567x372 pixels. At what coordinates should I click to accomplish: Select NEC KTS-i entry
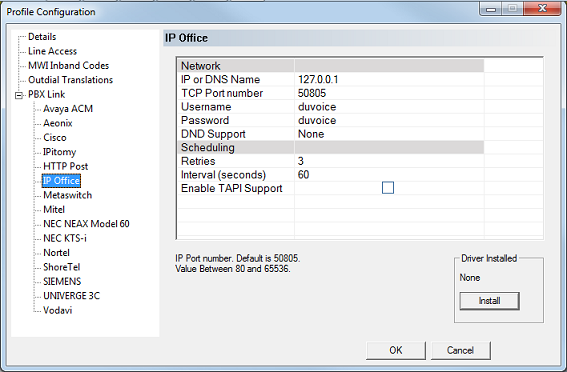(x=65, y=238)
